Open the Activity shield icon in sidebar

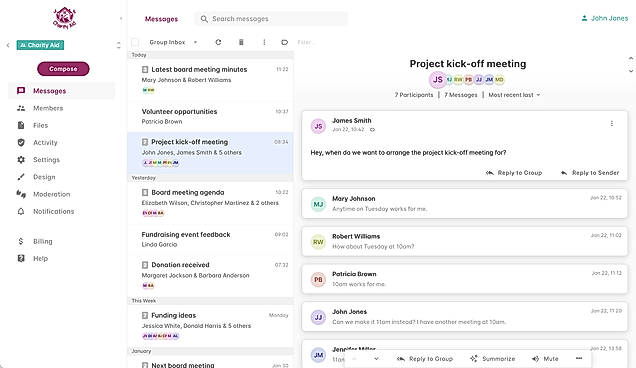(x=21, y=142)
